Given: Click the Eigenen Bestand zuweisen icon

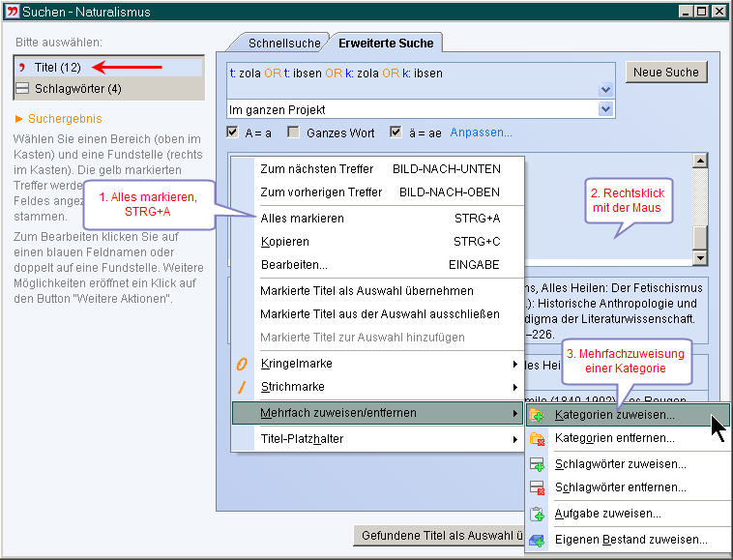Looking at the screenshot, I should coord(537,540).
